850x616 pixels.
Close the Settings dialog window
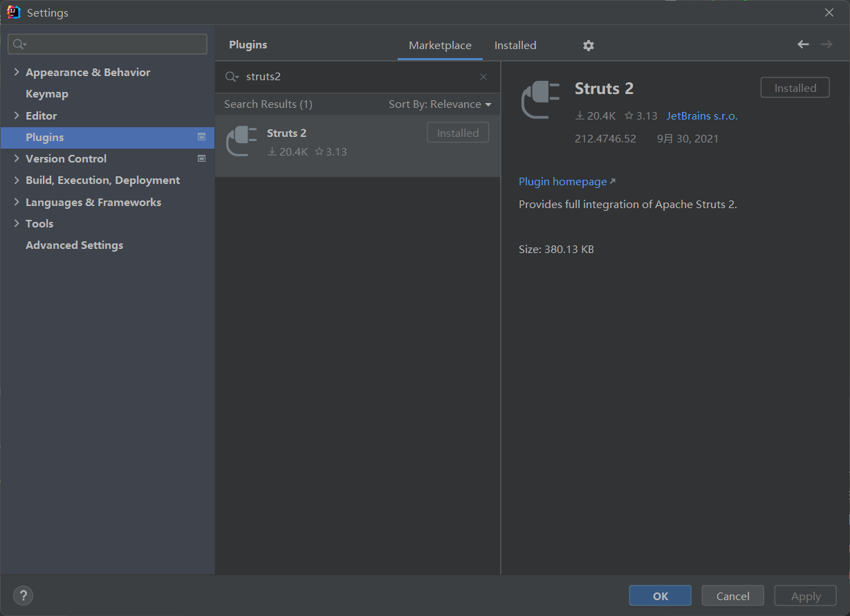tap(829, 12)
